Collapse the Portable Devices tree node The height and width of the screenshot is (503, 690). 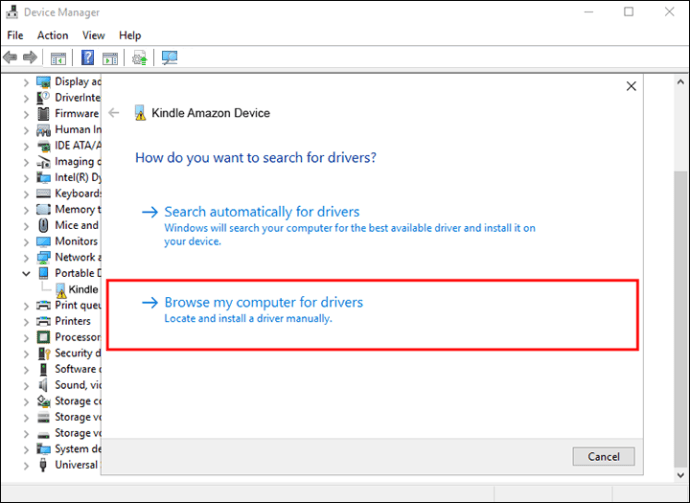coord(26,273)
